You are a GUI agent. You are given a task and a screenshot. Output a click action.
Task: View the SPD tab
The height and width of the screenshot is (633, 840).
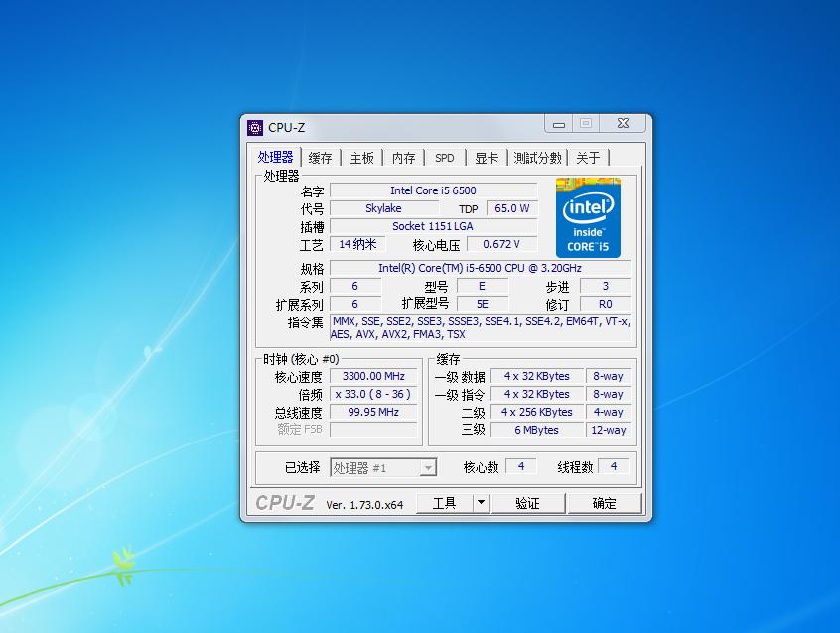click(443, 157)
